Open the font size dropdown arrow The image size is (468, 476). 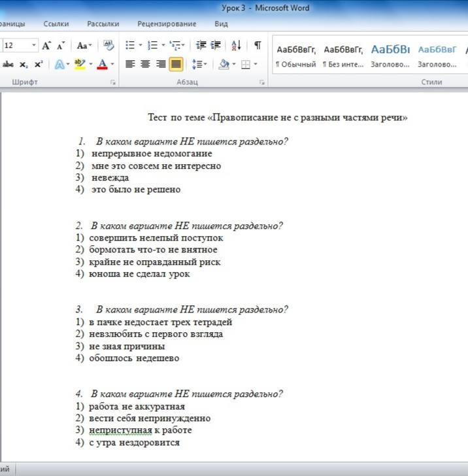(34, 46)
